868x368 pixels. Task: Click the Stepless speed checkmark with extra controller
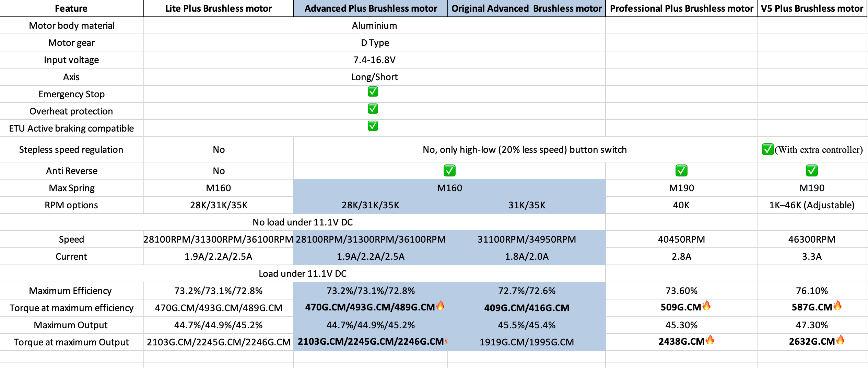768,149
